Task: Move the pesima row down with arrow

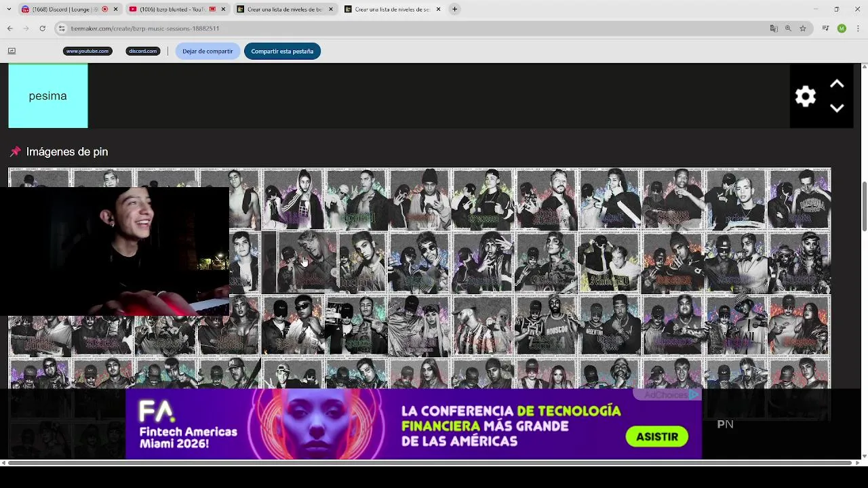Action: [x=837, y=108]
